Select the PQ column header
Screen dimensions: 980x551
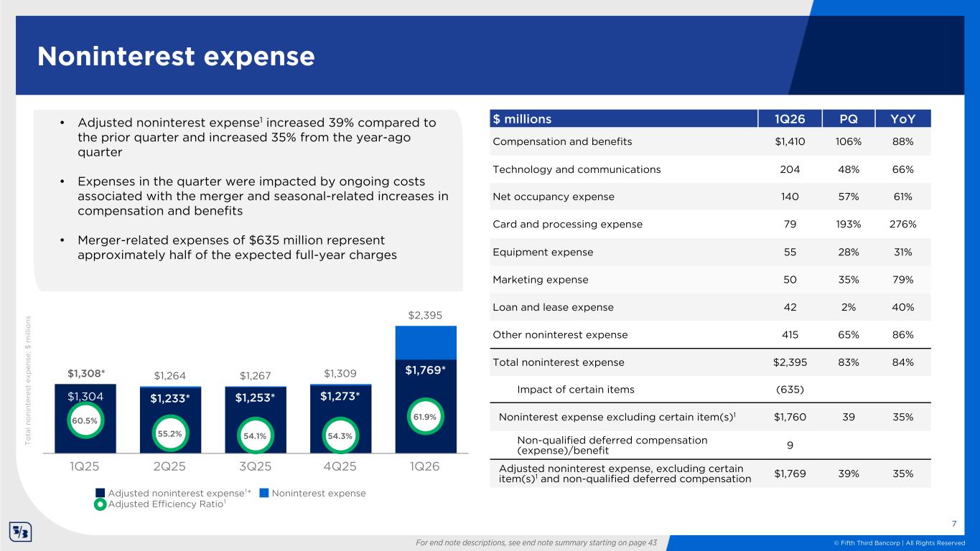tap(849, 118)
